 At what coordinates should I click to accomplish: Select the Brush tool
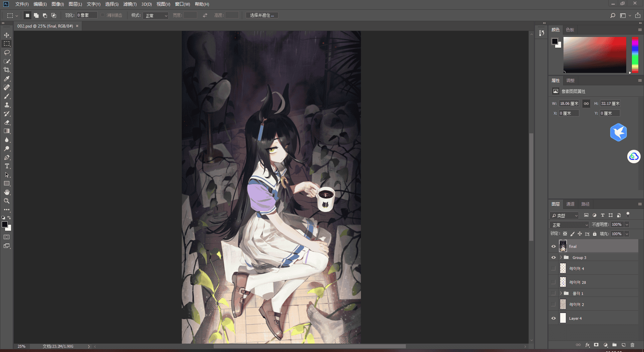tap(7, 96)
